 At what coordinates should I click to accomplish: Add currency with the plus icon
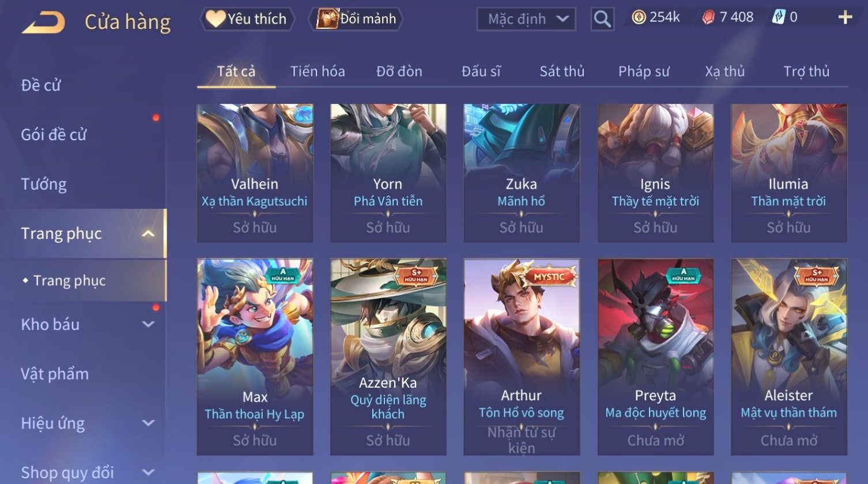pos(845,17)
